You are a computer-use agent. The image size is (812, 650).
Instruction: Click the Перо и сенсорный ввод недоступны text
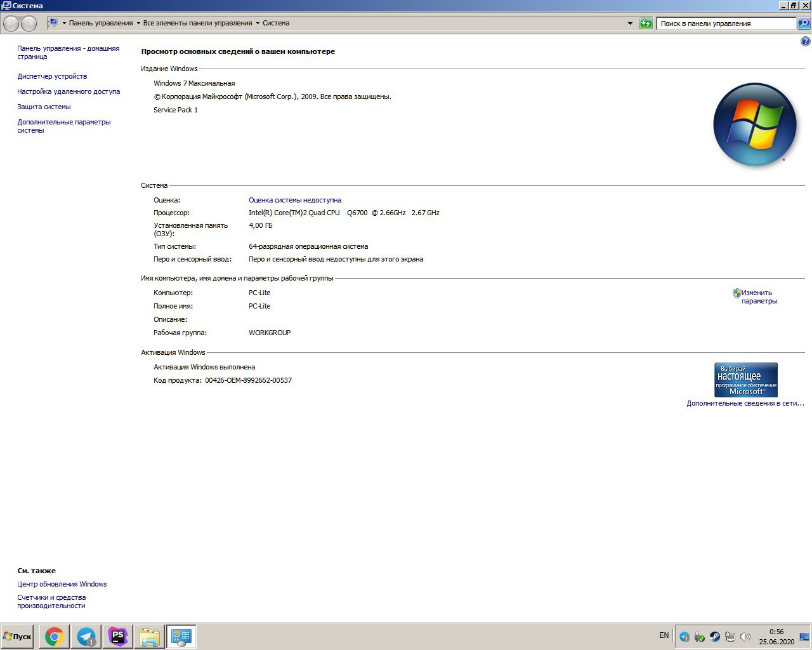pyautogui.click(x=336, y=259)
